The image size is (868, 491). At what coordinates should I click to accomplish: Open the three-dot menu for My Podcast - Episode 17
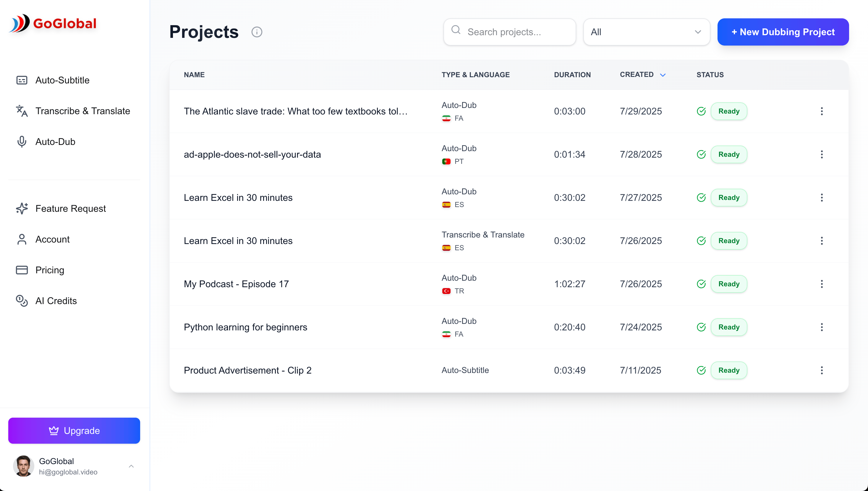click(x=822, y=284)
